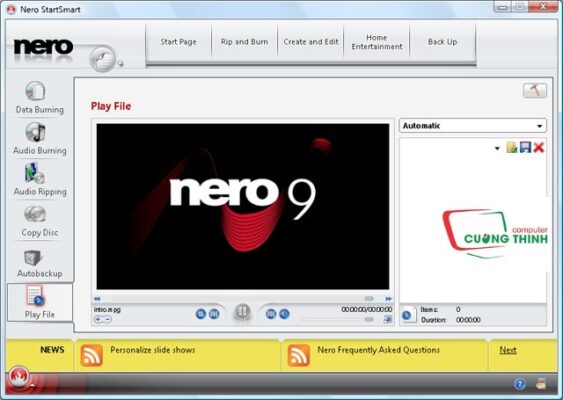563x400 pixels.
Task: Save the playlist with the floppy icon
Action: click(x=525, y=147)
